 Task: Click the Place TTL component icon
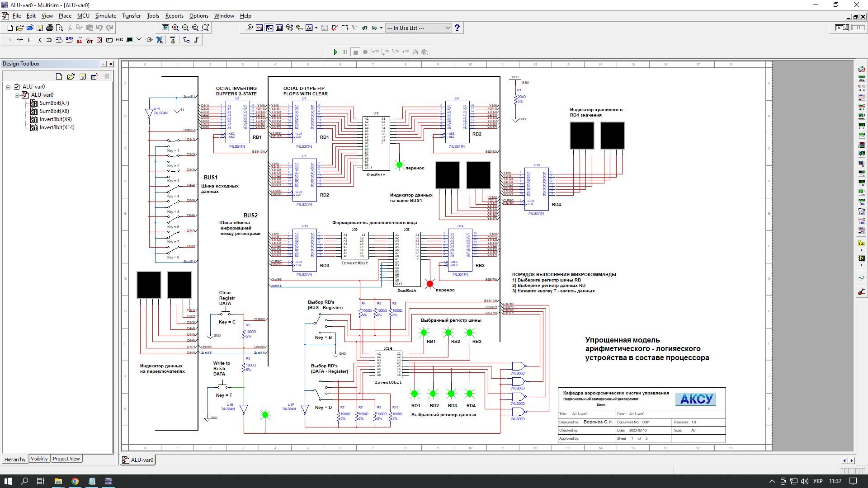click(59, 40)
